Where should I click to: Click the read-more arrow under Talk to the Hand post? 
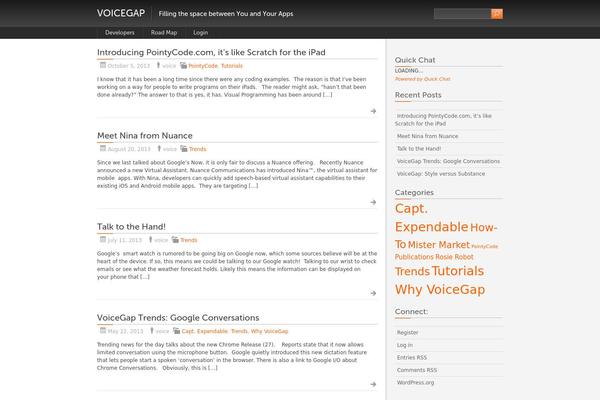point(373,293)
